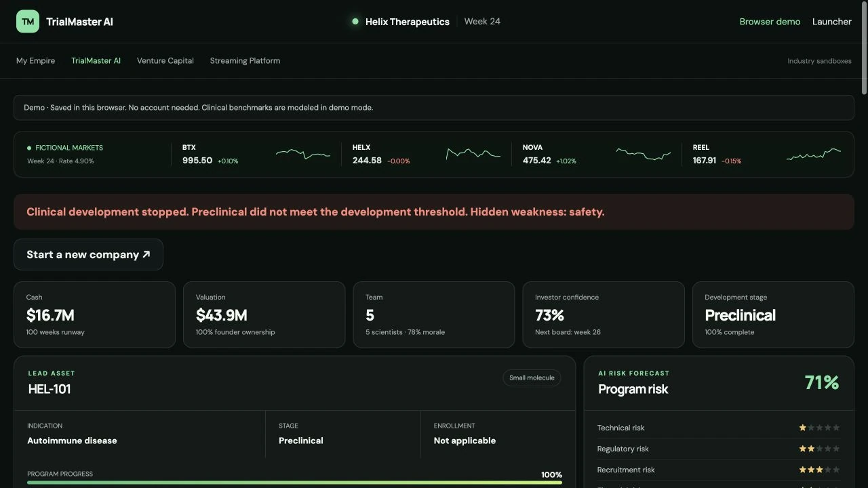This screenshot has height=488, width=868.
Task: Click the Valuation $43.9M card
Action: tap(264, 314)
